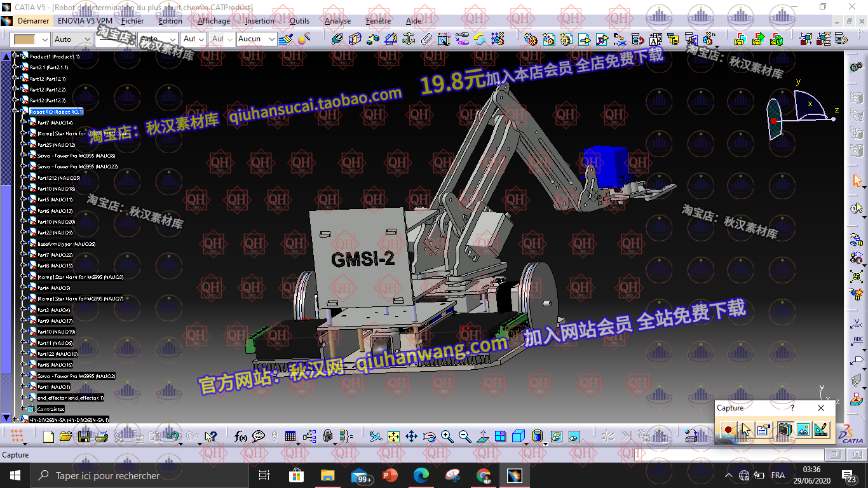Click the gears icon at top of right toolbar
The height and width of the screenshot is (488, 868).
point(855,67)
